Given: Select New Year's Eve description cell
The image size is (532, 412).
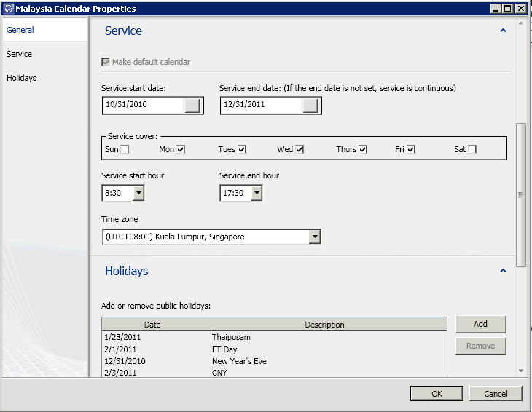Looking at the screenshot, I should pyautogui.click(x=239, y=361).
